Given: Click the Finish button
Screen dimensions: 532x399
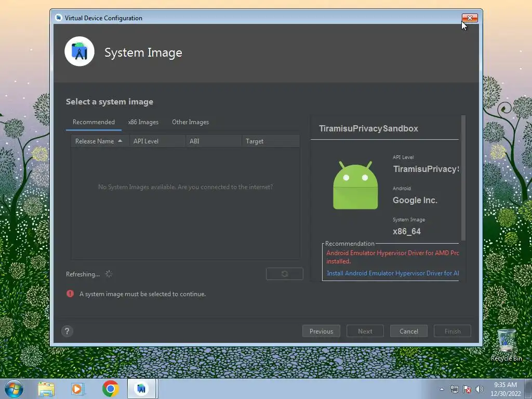Looking at the screenshot, I should click(453, 331).
